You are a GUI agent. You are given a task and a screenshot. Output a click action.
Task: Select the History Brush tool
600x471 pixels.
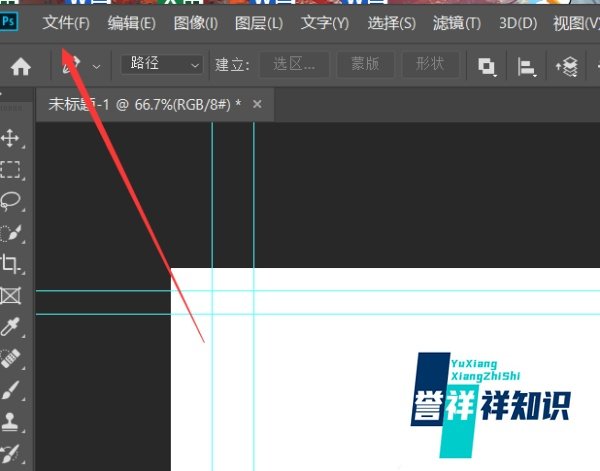point(11,453)
